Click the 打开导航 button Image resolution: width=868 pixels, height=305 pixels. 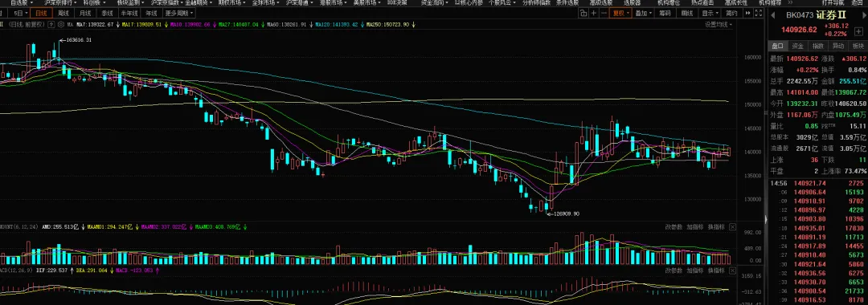click(x=833, y=2)
